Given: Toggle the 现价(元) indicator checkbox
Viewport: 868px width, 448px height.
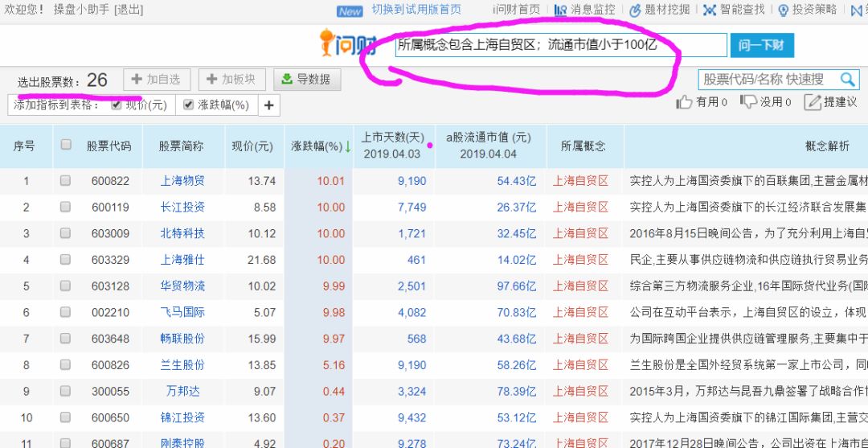Looking at the screenshot, I should [x=117, y=105].
